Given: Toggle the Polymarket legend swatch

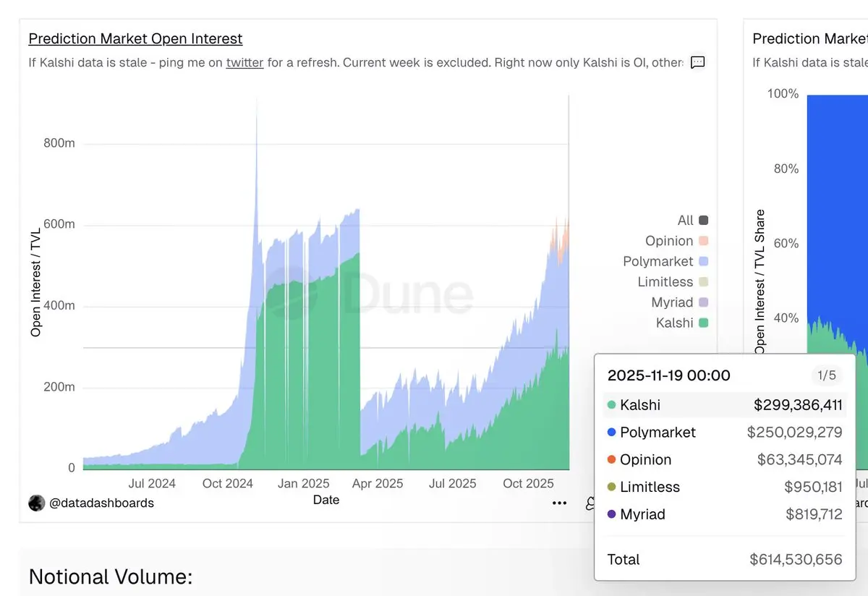Looking at the screenshot, I should pyautogui.click(x=704, y=261).
